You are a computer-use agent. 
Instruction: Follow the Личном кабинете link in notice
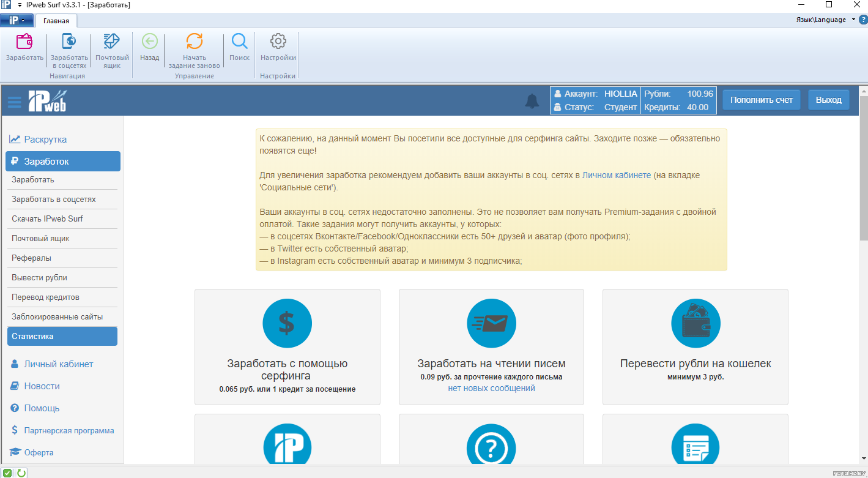(x=617, y=175)
